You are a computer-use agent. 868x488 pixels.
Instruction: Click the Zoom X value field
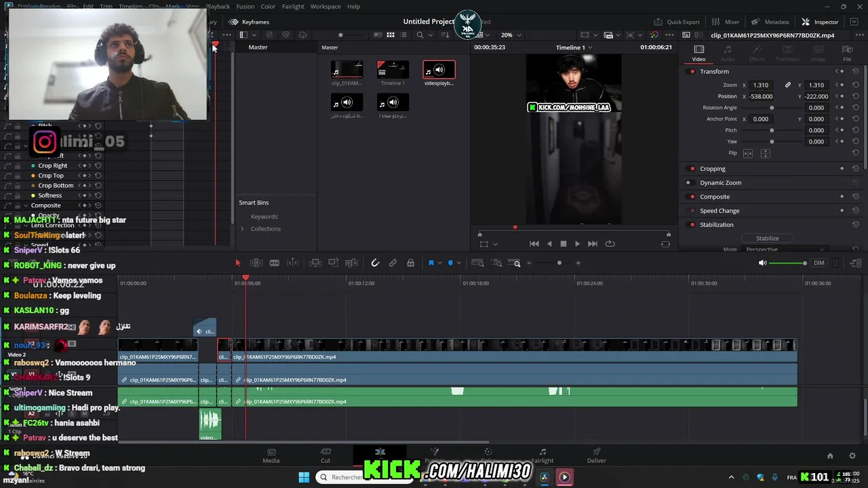761,85
